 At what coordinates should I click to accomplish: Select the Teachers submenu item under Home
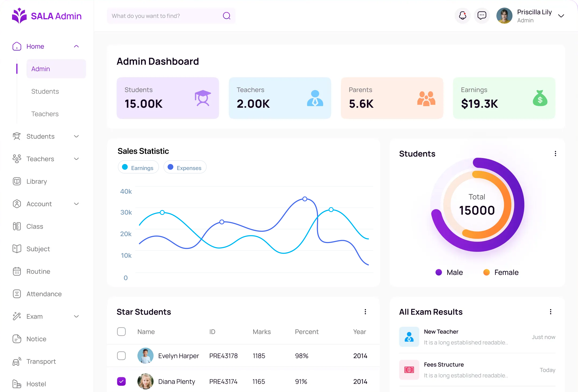tap(45, 114)
